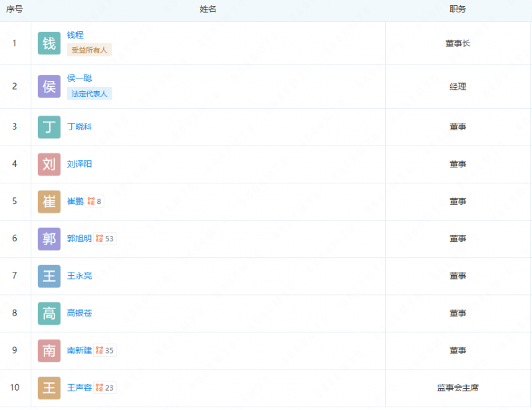The image size is (532, 410).
Task: Click the pink 刘 avatar icon
Action: [x=49, y=164]
